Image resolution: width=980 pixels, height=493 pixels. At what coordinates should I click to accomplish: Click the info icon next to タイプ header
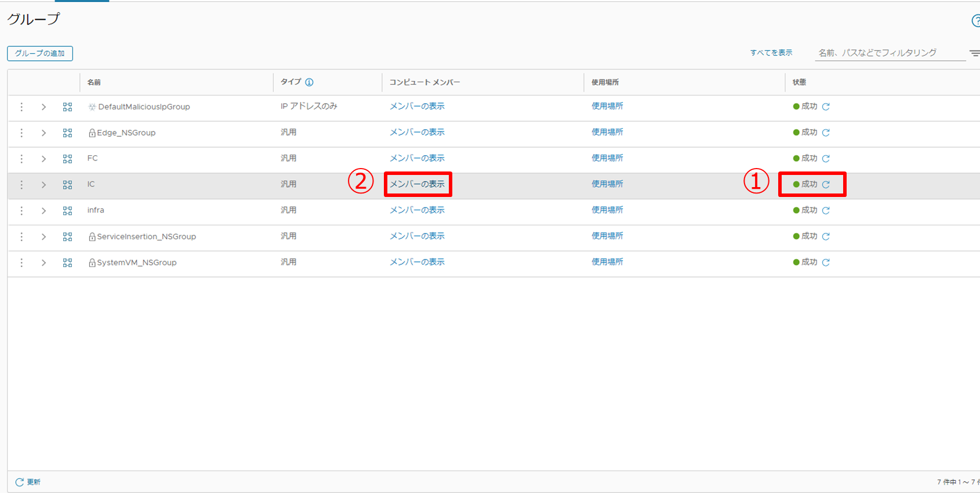click(x=309, y=82)
